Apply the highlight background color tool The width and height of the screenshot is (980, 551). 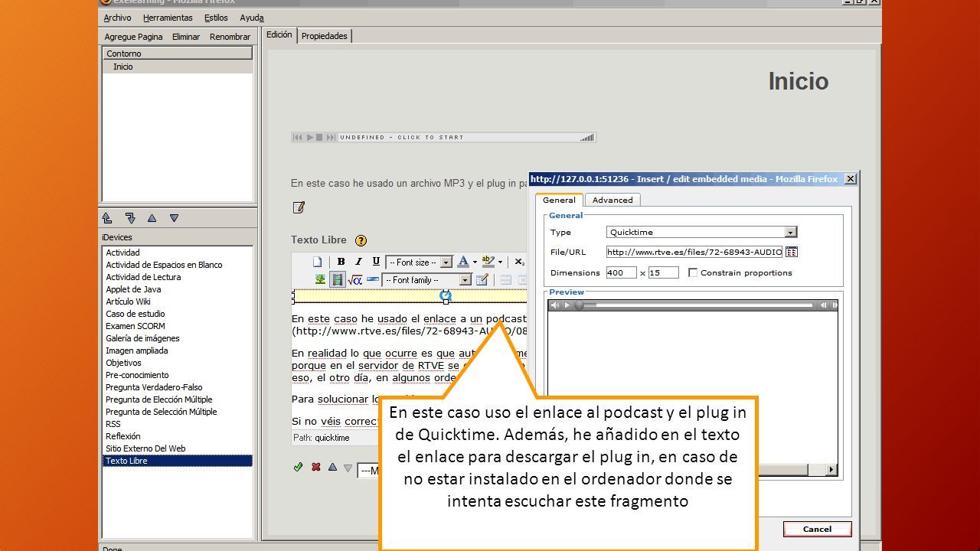pyautogui.click(x=488, y=262)
